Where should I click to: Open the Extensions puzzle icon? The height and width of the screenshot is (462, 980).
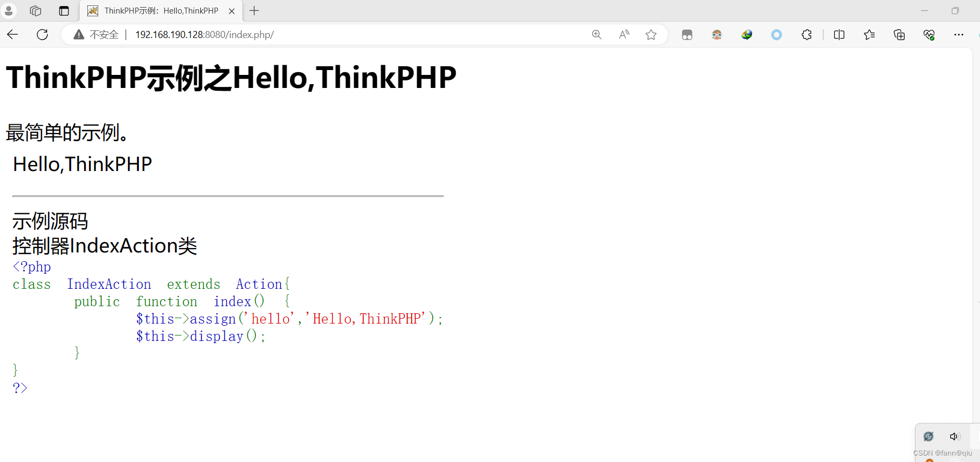(806, 35)
